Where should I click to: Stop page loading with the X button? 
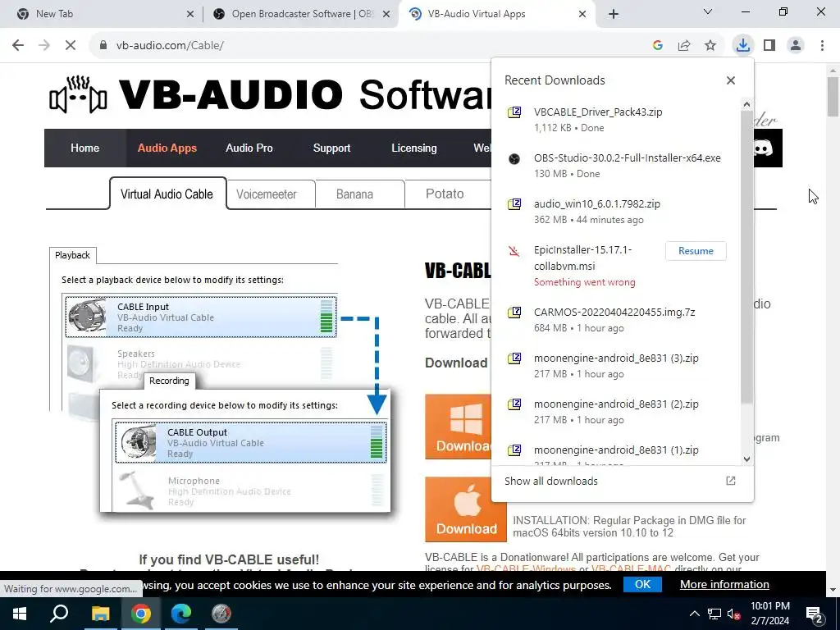[x=71, y=45]
